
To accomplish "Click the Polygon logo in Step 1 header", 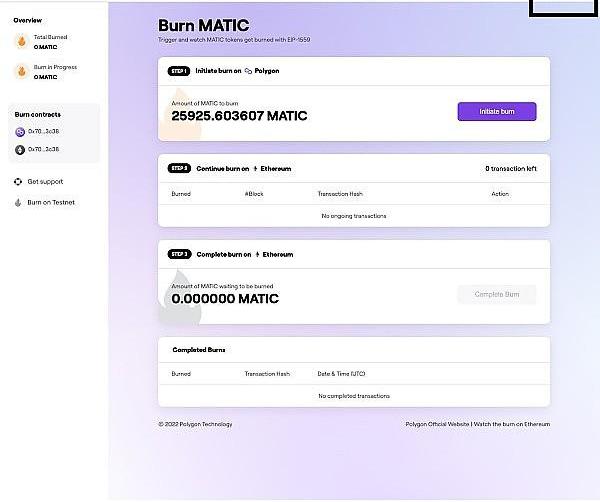I will [x=248, y=72].
